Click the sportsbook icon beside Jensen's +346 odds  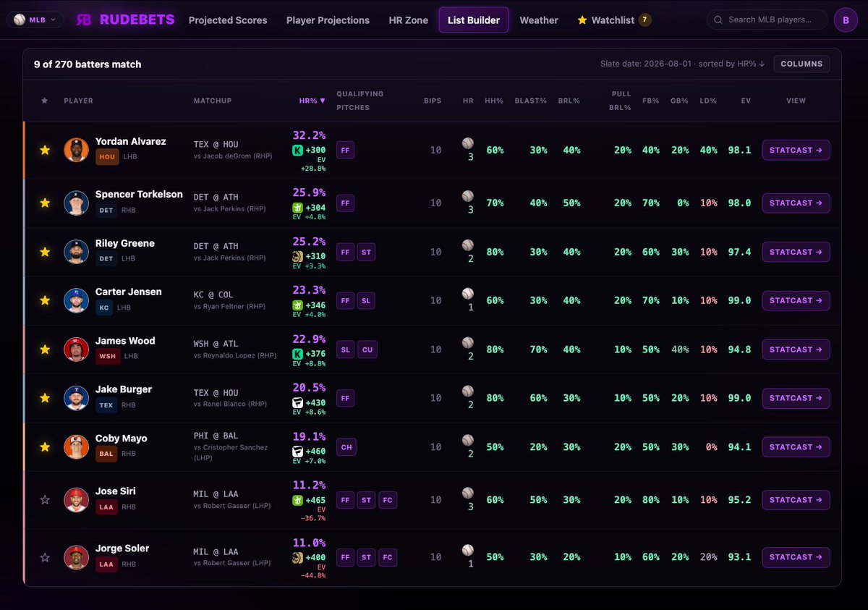click(x=297, y=305)
